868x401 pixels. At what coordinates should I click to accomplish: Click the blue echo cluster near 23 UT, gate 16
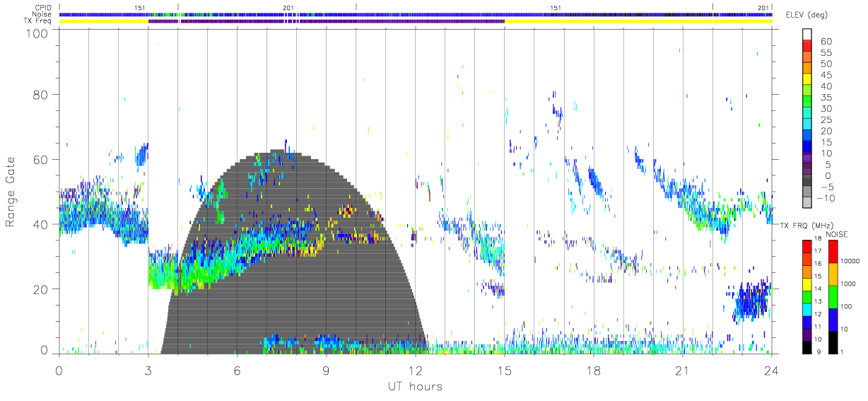point(750,301)
